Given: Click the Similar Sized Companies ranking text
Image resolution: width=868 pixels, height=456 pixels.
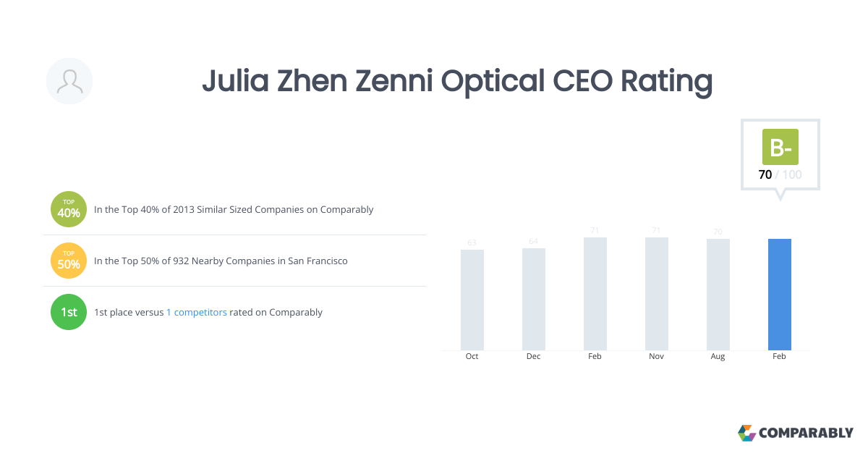Looking at the screenshot, I should pos(234,210).
